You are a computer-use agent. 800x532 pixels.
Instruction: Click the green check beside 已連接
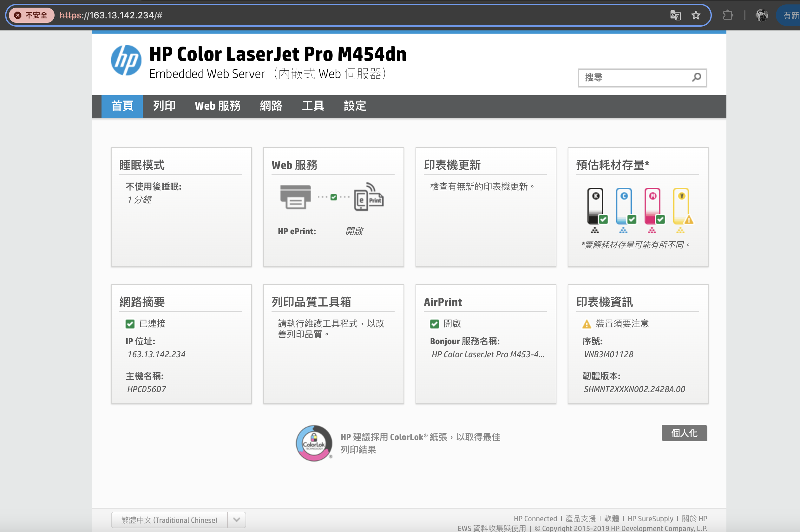point(130,324)
